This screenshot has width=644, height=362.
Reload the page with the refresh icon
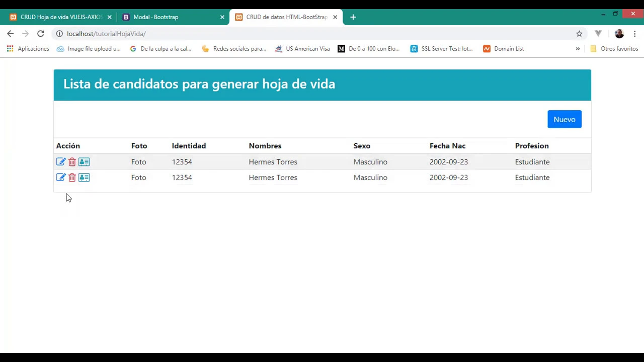(41, 34)
